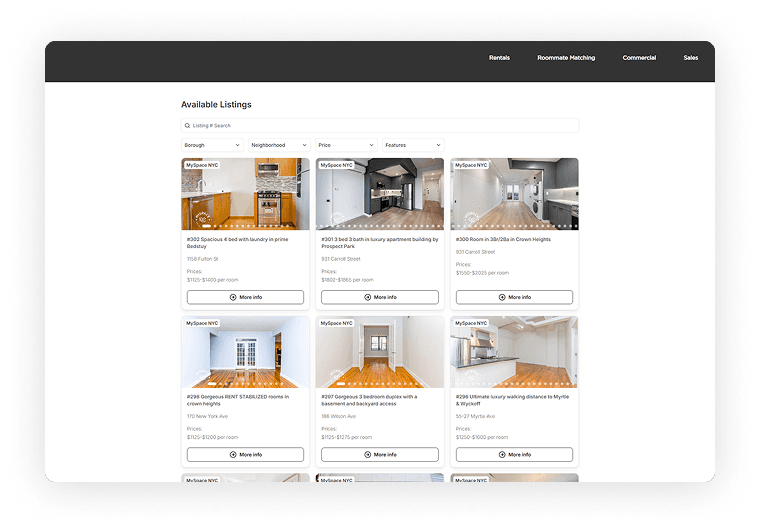Viewport: 760px width, 531px height.
Task: Click More info for listing #296
Action: click(x=514, y=454)
